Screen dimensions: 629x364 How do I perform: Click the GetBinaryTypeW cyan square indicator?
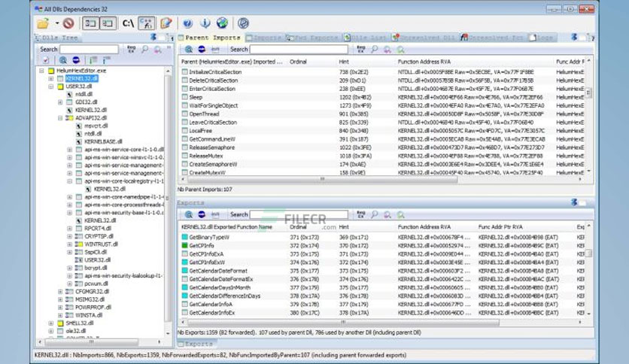[184, 238]
